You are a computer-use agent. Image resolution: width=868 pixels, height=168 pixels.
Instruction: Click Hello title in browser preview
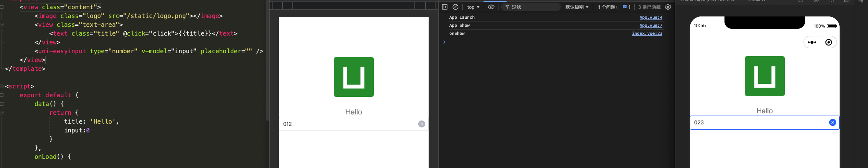click(354, 112)
